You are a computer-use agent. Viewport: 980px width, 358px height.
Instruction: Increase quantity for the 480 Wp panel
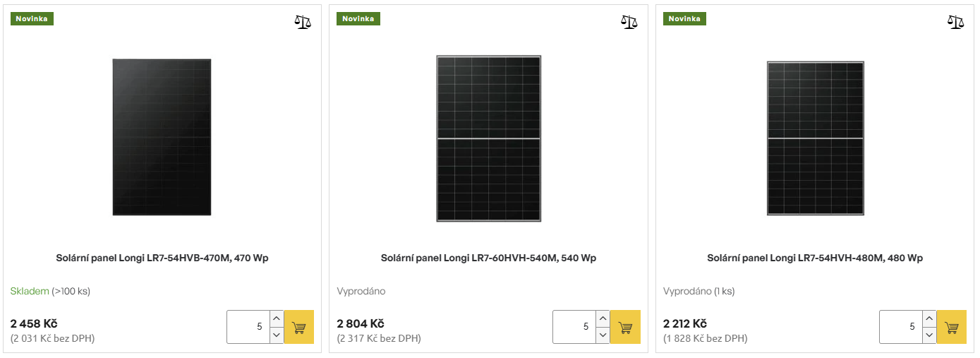point(929,319)
